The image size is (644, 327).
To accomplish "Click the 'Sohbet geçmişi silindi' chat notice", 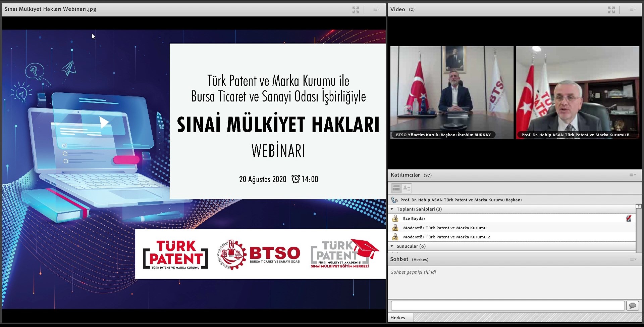I will point(413,272).
